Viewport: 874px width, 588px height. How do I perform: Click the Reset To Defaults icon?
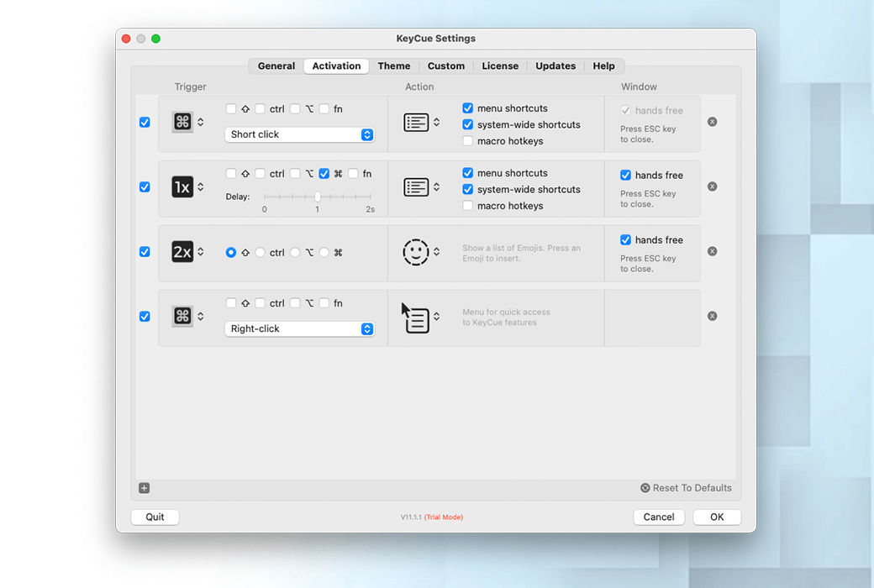point(644,487)
